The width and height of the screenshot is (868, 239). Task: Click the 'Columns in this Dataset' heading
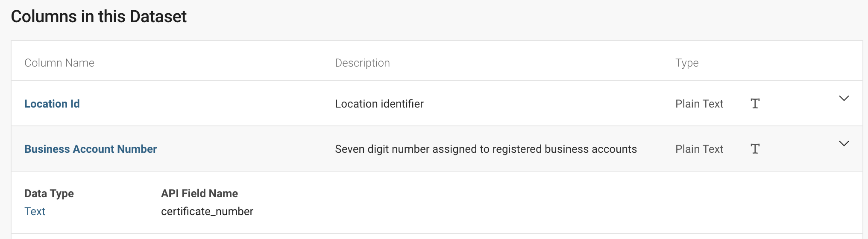pyautogui.click(x=99, y=17)
